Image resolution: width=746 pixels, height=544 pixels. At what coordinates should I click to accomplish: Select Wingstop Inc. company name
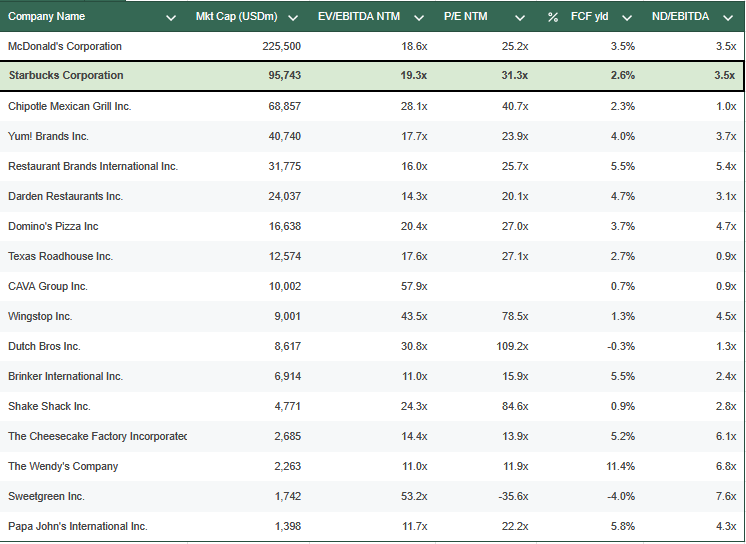[x=40, y=316]
